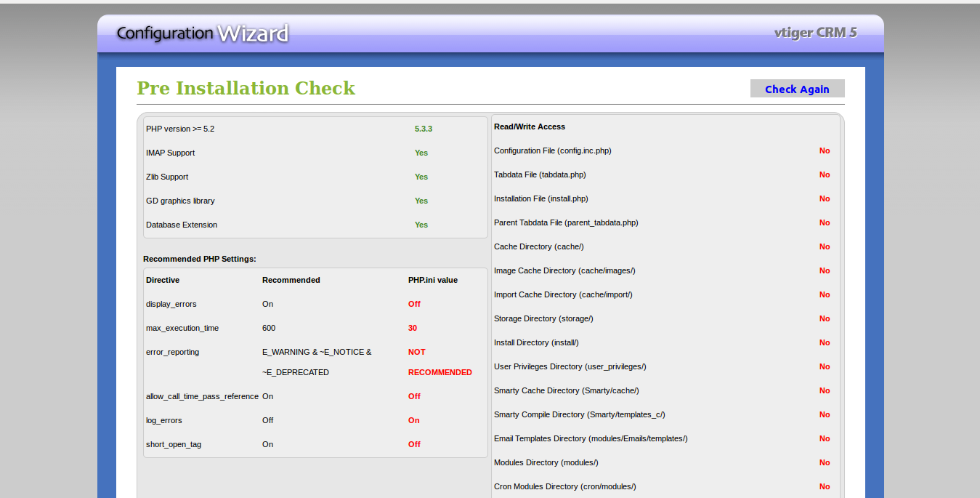
Task: Click the Off value for allow_call_time_pass_reference
Action: click(414, 396)
